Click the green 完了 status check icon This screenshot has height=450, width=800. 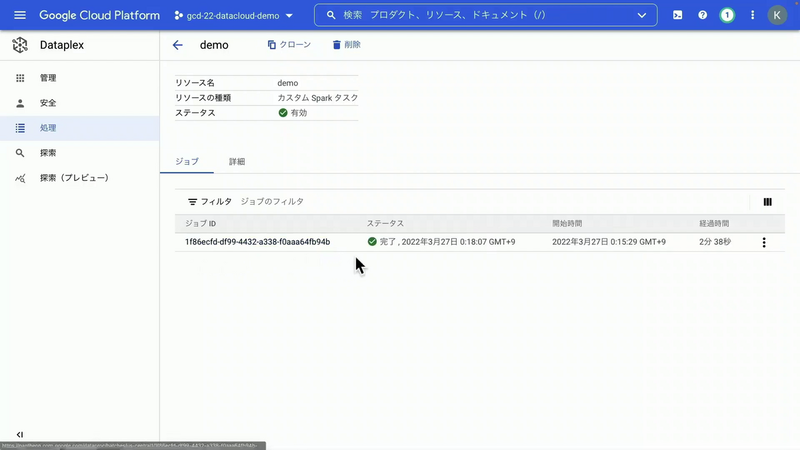[372, 242]
